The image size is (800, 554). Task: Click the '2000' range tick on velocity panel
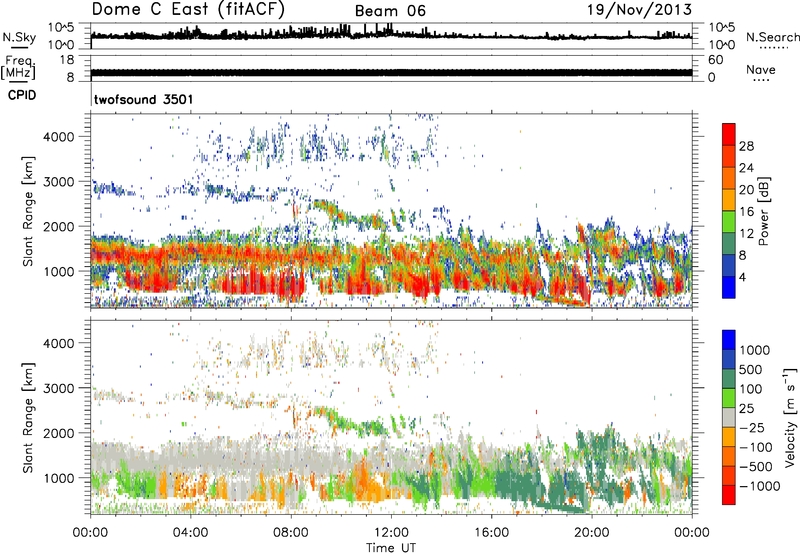tap(59, 433)
